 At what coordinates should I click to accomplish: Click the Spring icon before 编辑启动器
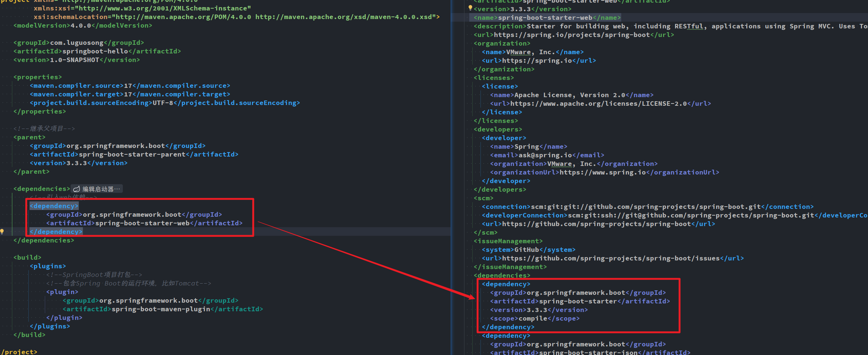click(x=77, y=189)
